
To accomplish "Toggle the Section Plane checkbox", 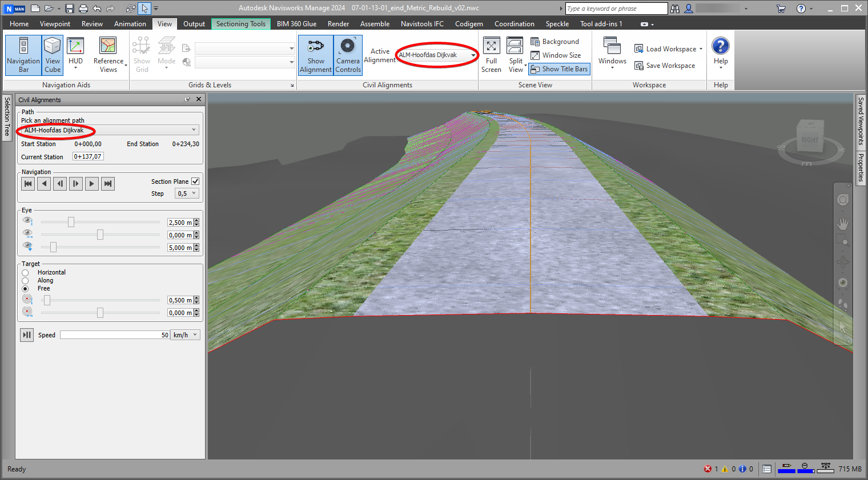I will coord(195,181).
